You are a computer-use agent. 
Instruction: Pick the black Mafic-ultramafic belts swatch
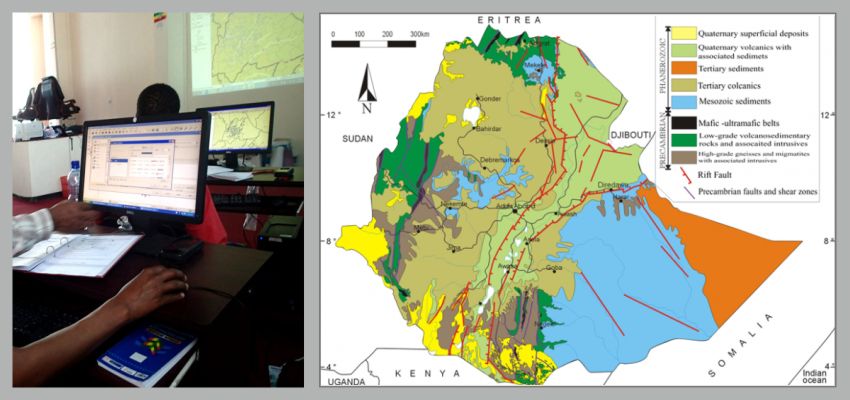coord(685,121)
